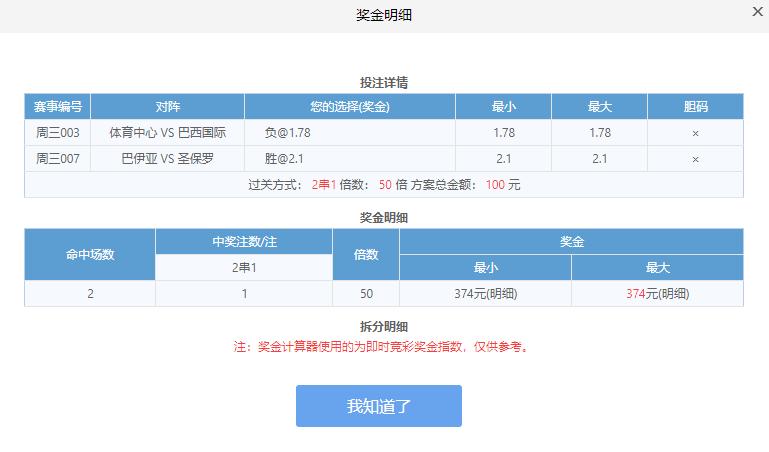Click the red 2串1 pass type value
Viewport: 769px width, 452px height.
point(324,184)
